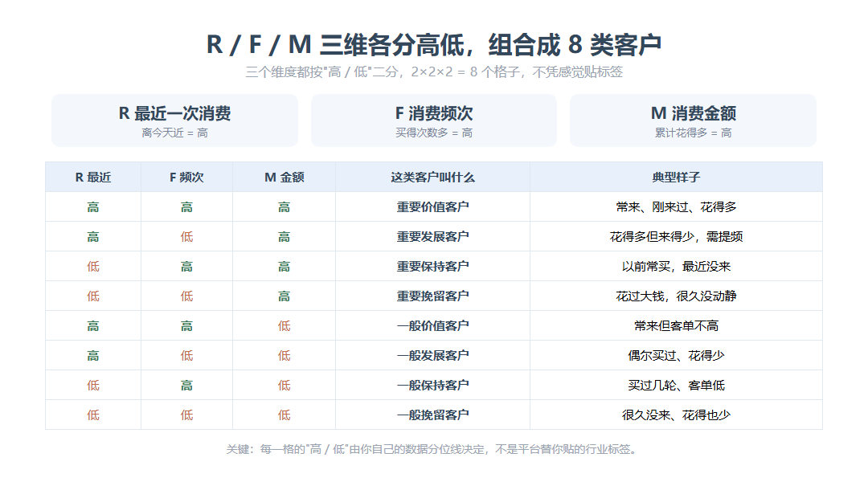The width and height of the screenshot is (868, 482).
Task: Click the R 最近一次消费 card
Action: (x=175, y=120)
